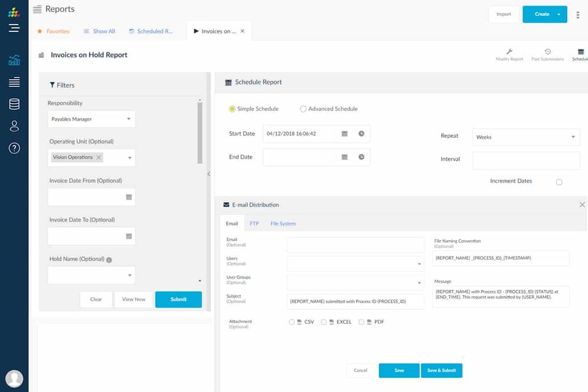Open clock time picker for Start Date
The image size is (588, 392).
tap(361, 134)
